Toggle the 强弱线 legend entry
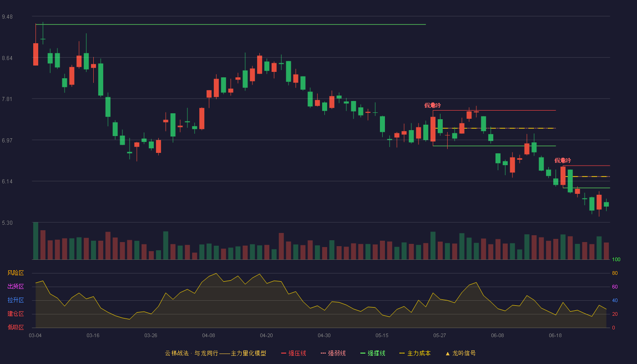 click(x=333, y=353)
